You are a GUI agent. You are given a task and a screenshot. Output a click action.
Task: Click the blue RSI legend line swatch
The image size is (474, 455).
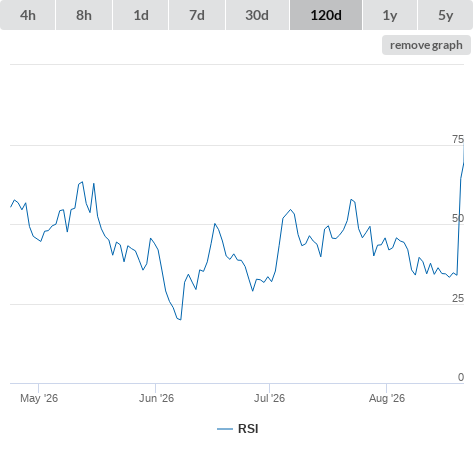coord(225,429)
